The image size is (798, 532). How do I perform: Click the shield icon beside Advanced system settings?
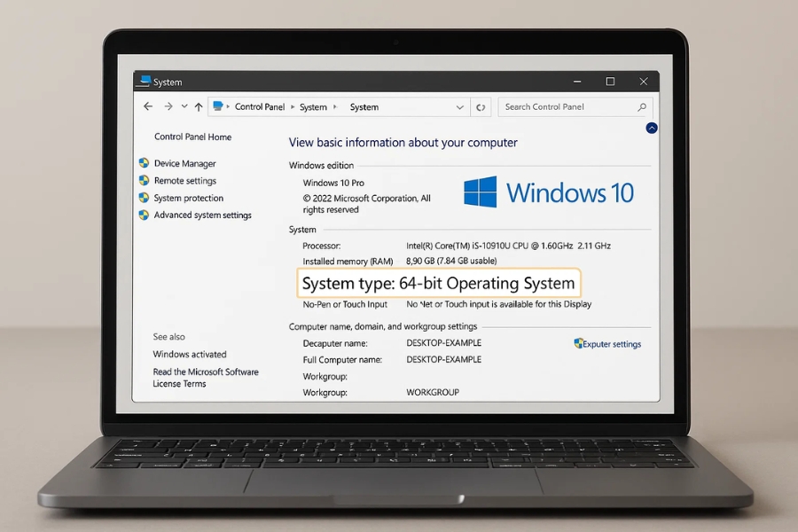pos(144,215)
